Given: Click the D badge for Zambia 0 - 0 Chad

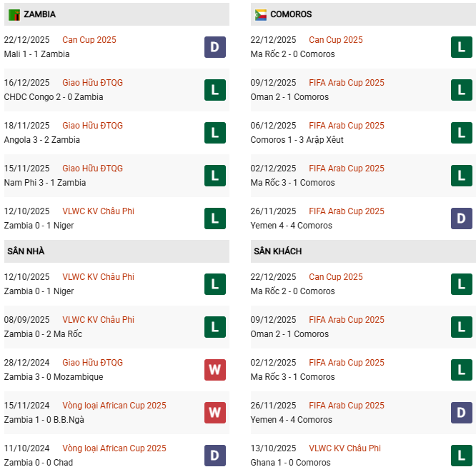Looking at the screenshot, I should [x=215, y=456].
